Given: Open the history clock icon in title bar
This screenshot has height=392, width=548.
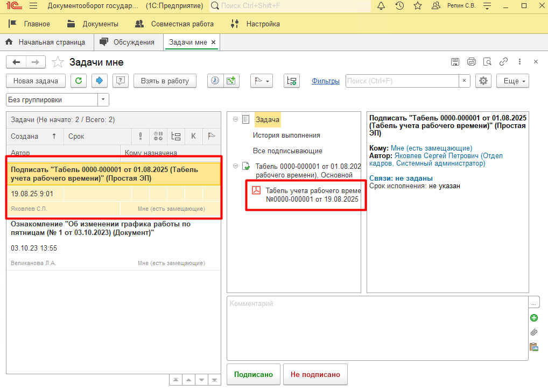Looking at the screenshot, I should point(399,6).
